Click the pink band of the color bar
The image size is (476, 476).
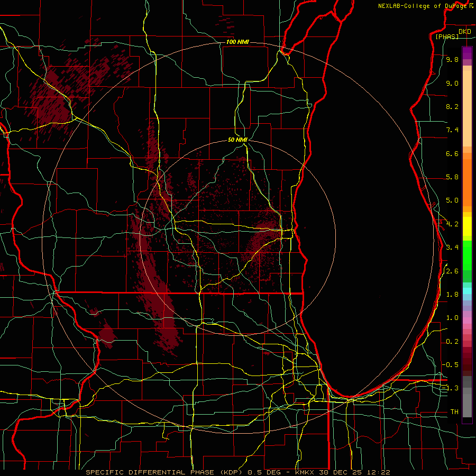pyautogui.click(x=467, y=321)
